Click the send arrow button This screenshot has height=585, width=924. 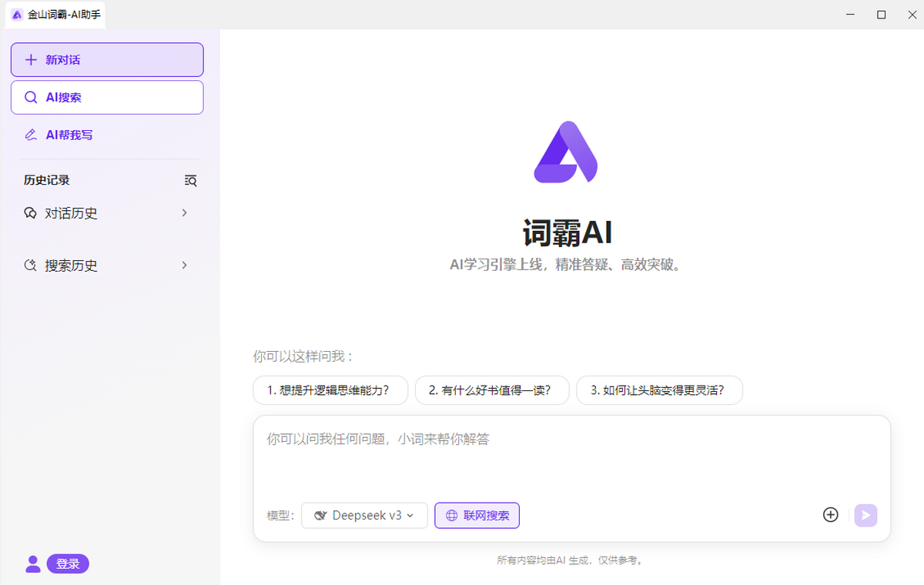tap(865, 515)
